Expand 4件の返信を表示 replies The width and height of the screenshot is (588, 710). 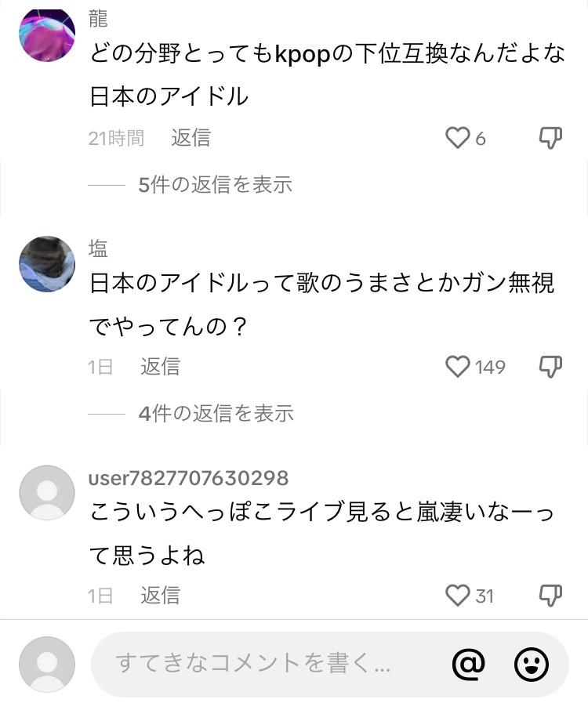click(x=215, y=413)
